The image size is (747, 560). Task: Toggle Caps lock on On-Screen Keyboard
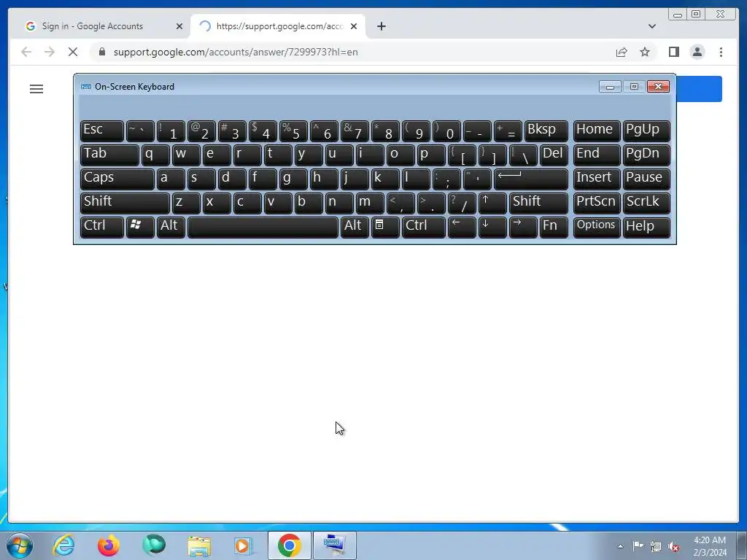[117, 179]
